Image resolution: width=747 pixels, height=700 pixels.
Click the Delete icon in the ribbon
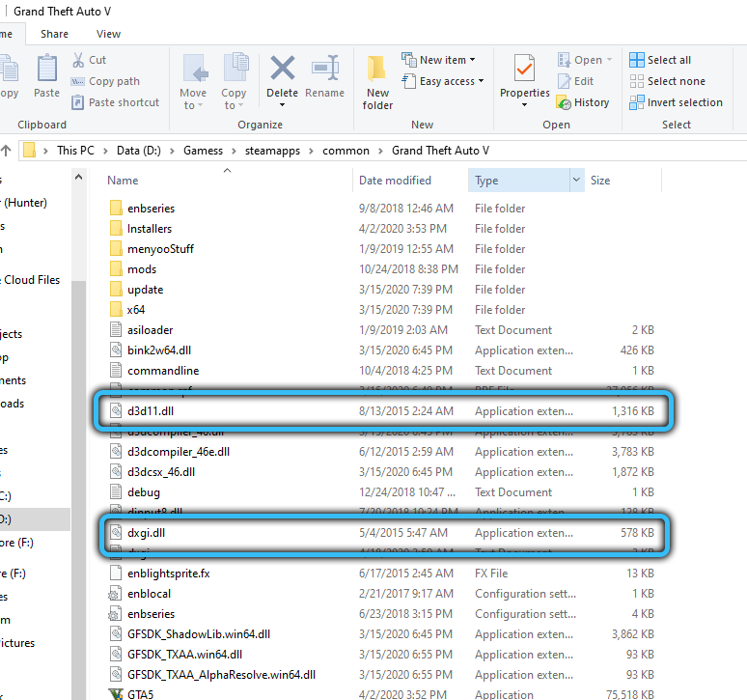[x=282, y=70]
